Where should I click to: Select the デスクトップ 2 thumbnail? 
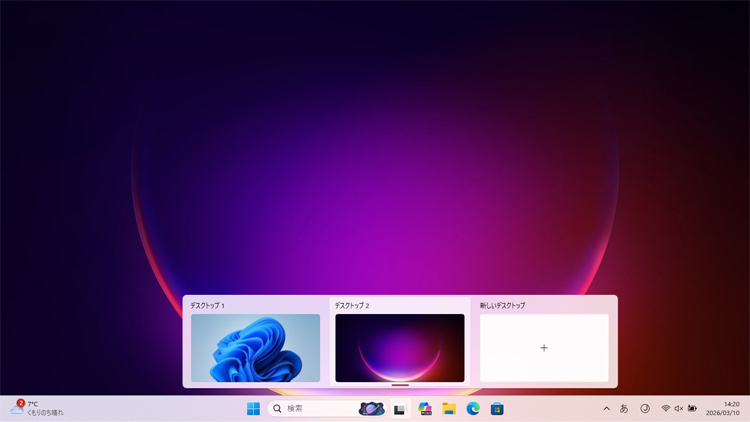[399, 348]
